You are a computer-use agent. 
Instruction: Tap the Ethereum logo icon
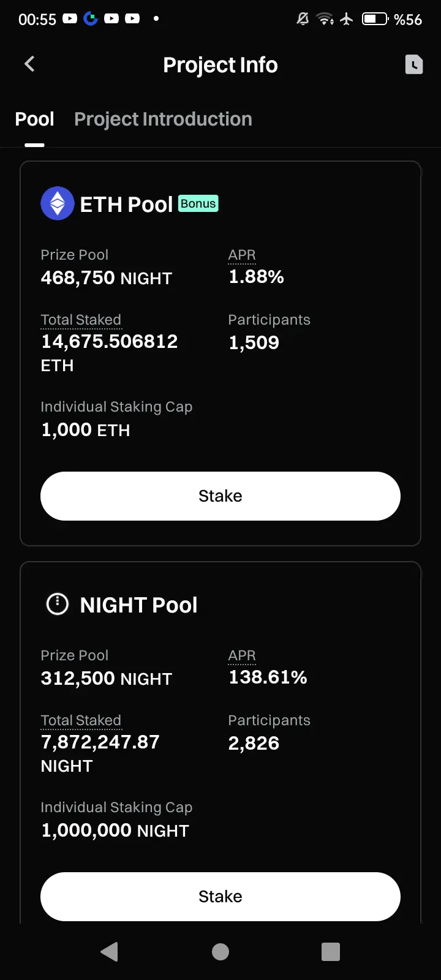(x=58, y=203)
